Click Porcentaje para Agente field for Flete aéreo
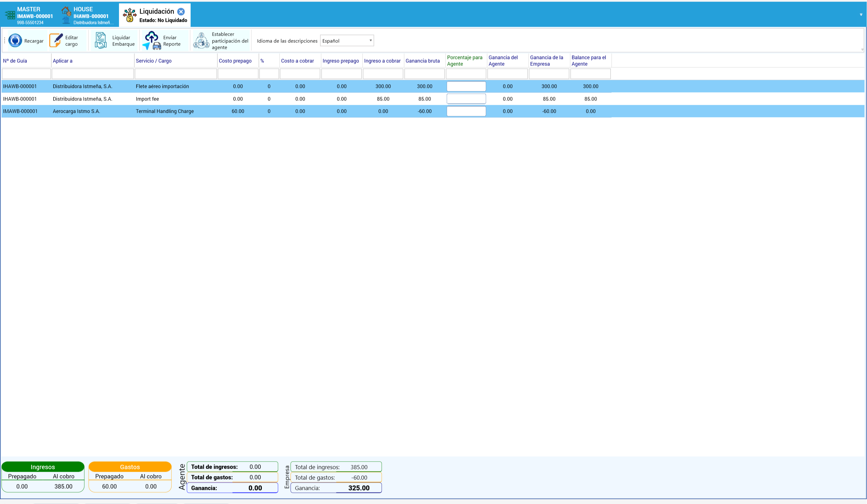Screen dimensions: 867x504 tap(466, 86)
